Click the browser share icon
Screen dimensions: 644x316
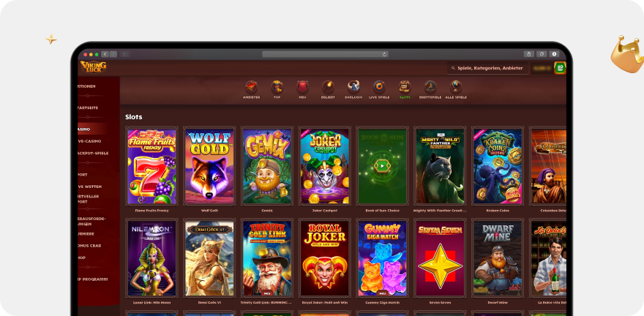coord(528,53)
